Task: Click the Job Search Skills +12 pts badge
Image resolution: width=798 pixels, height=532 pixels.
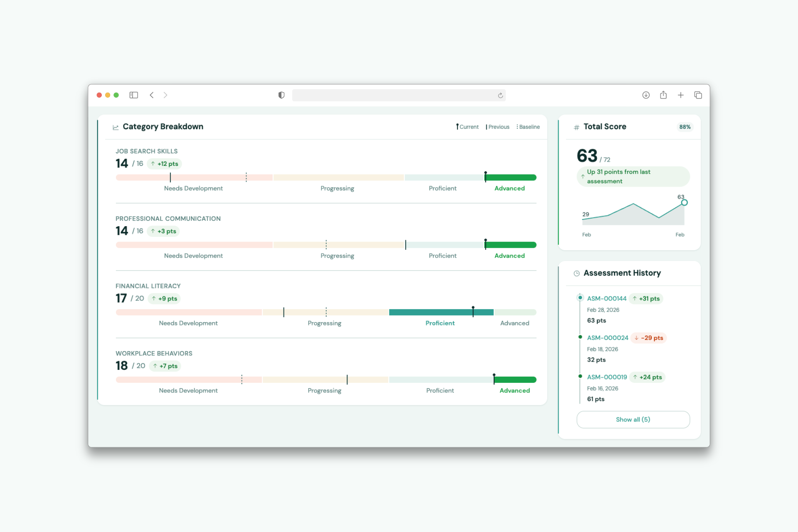Action: coord(165,164)
